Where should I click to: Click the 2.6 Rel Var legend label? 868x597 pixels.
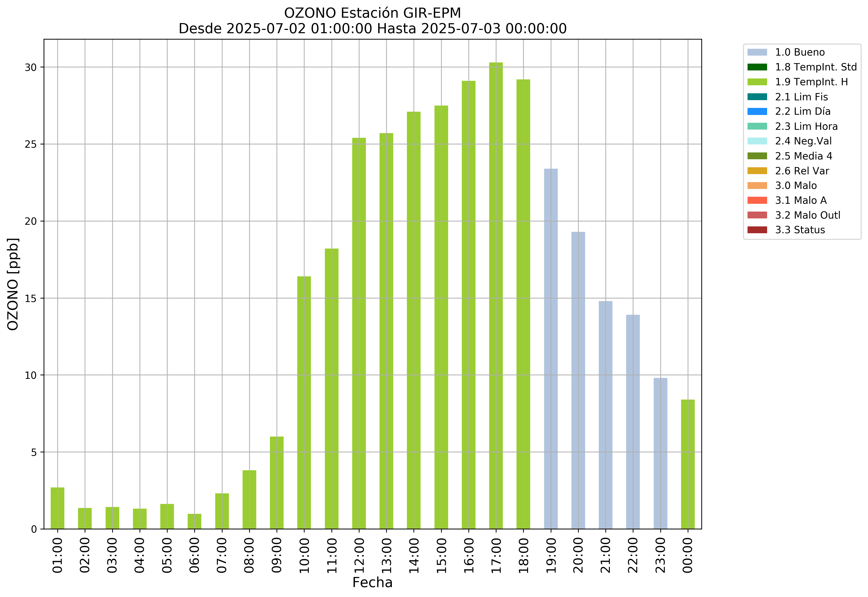coord(802,171)
